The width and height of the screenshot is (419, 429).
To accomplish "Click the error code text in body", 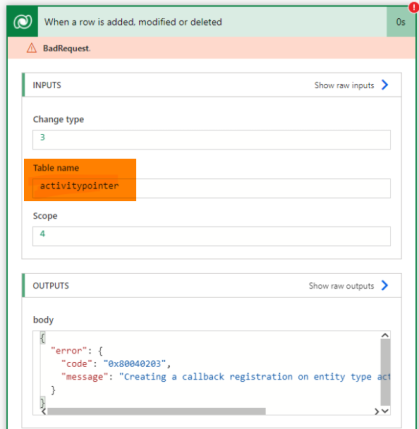I will click(x=134, y=364).
